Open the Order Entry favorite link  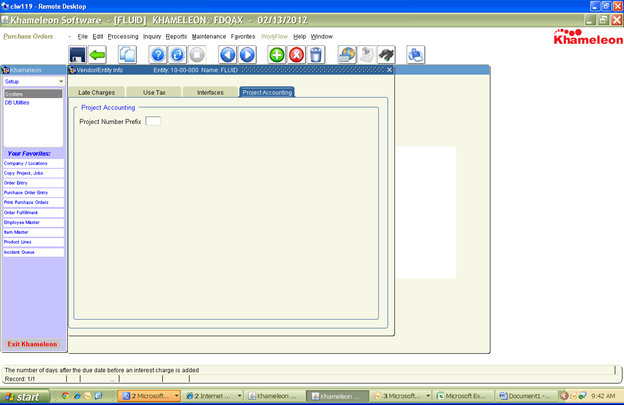[33, 183]
